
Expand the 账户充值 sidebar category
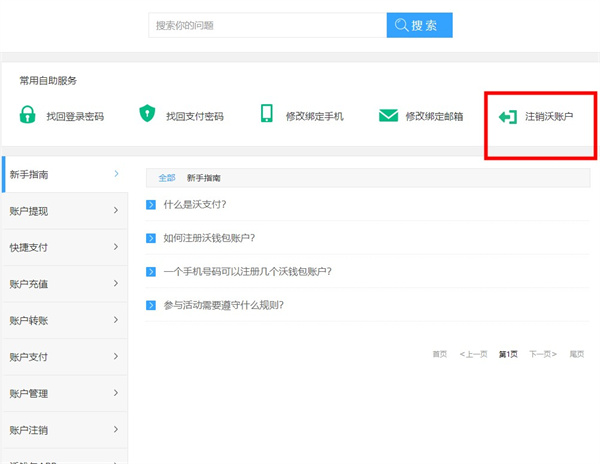click(x=64, y=284)
